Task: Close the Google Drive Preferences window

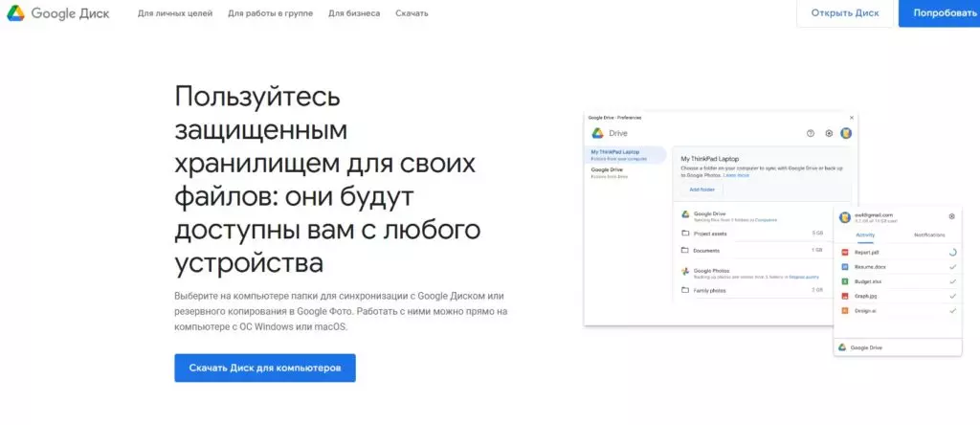Action: [x=851, y=118]
